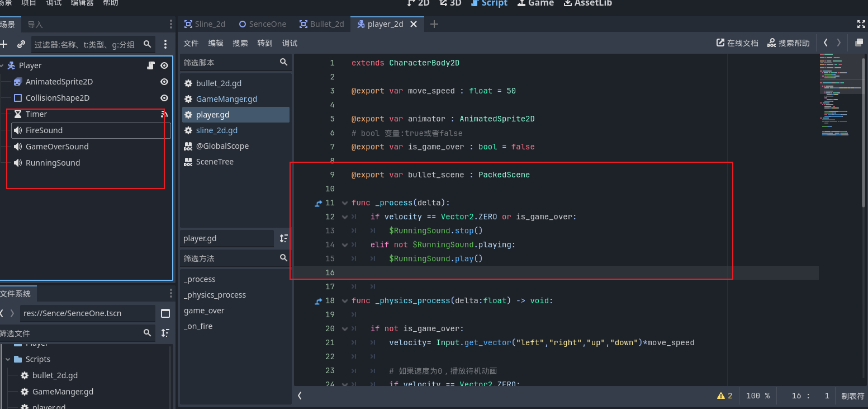This screenshot has height=409, width=868.
Task: Click the floating window icon for script editor
Action: pos(859,43)
